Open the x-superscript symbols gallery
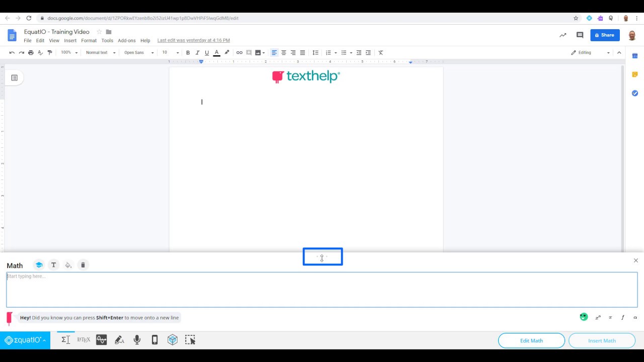Image resolution: width=644 pixels, height=362 pixels. click(598, 317)
